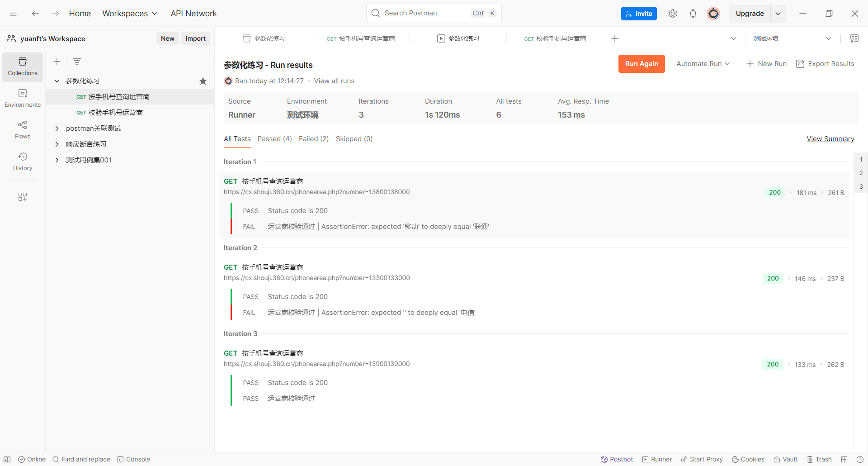The width and height of the screenshot is (868, 466).
Task: Go forward with the right arrow
Action: [55, 14]
